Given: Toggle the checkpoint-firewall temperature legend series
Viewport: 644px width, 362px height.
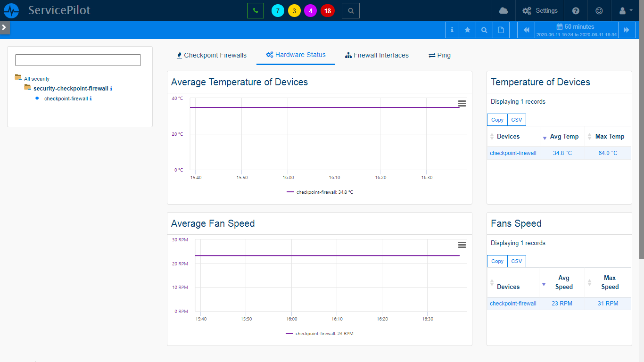Looking at the screenshot, I should [320, 192].
